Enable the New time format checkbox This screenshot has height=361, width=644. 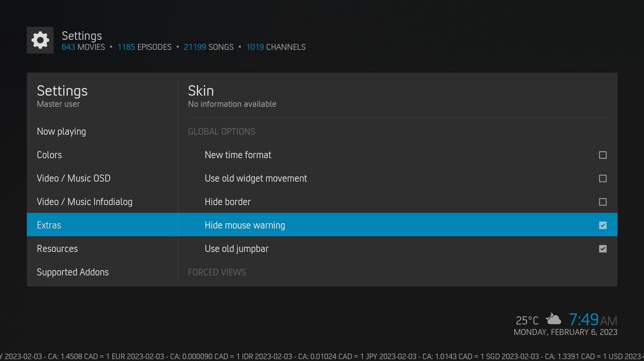pyautogui.click(x=602, y=155)
